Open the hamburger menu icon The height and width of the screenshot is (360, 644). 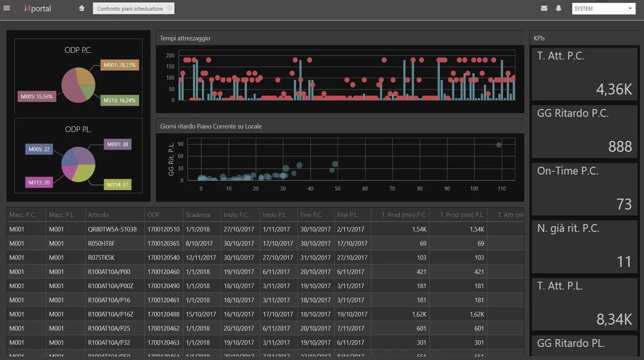pyautogui.click(x=7, y=8)
